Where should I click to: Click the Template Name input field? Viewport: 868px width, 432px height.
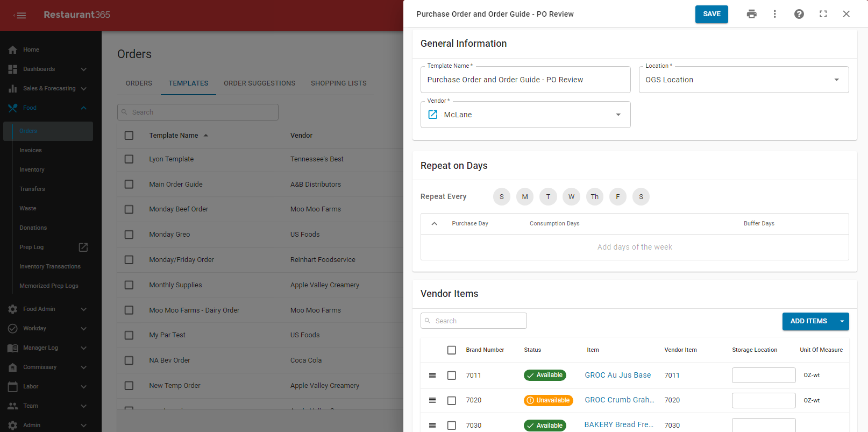pos(525,80)
